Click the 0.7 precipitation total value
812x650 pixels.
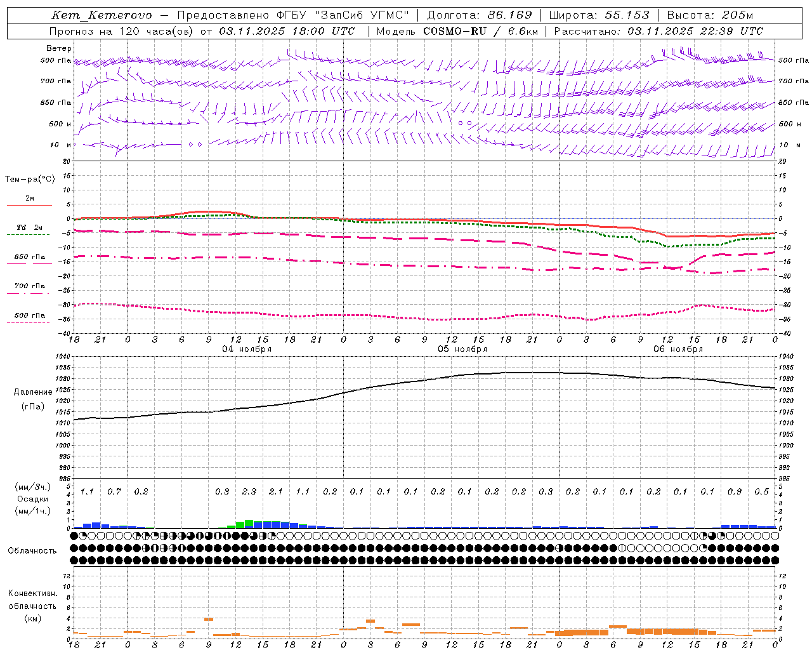click(114, 492)
